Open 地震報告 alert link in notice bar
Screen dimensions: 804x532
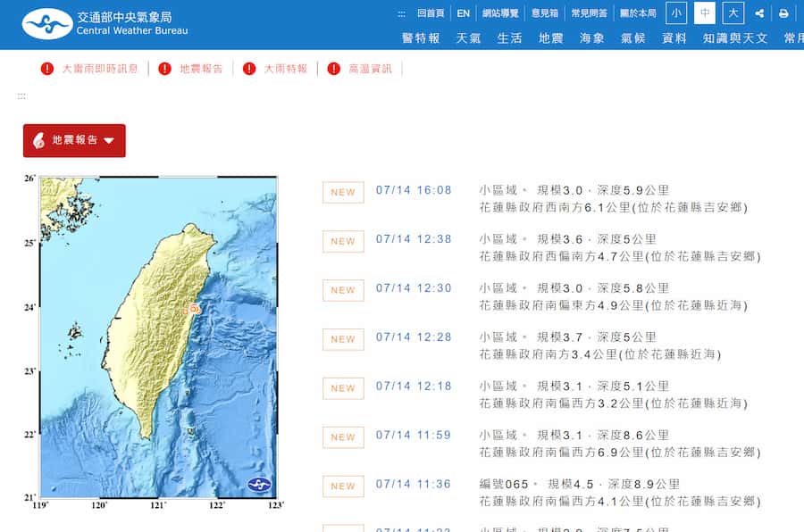click(x=202, y=69)
